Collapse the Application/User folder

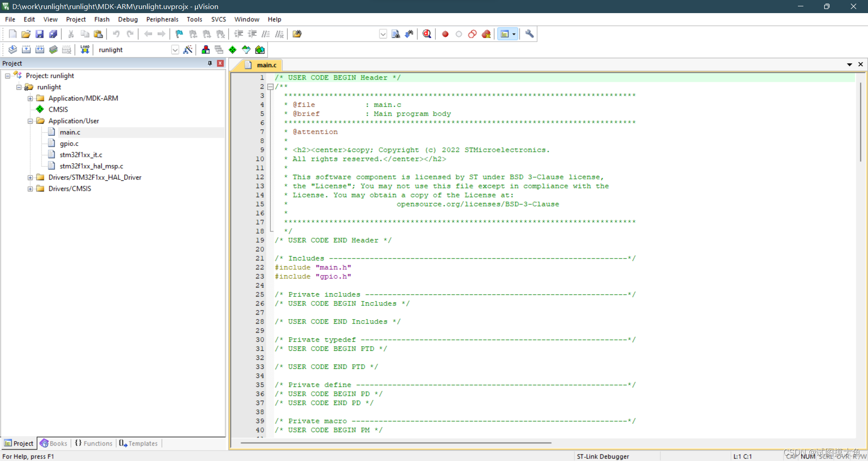tap(30, 121)
